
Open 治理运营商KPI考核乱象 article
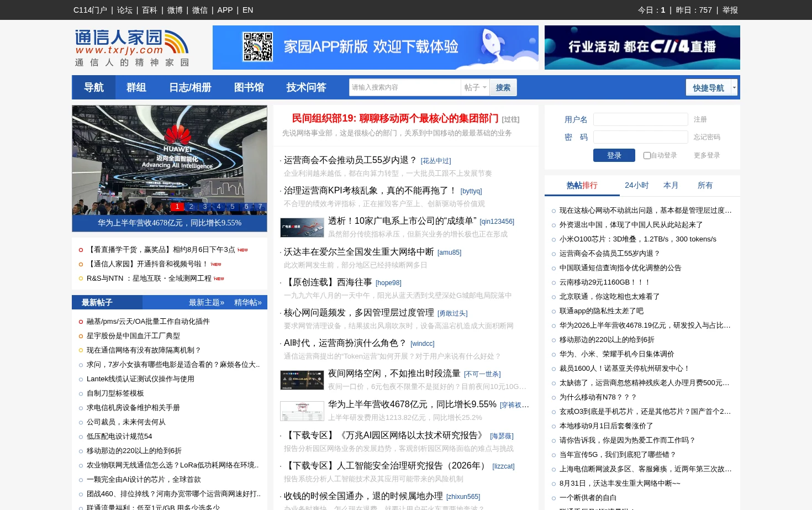click(370, 191)
